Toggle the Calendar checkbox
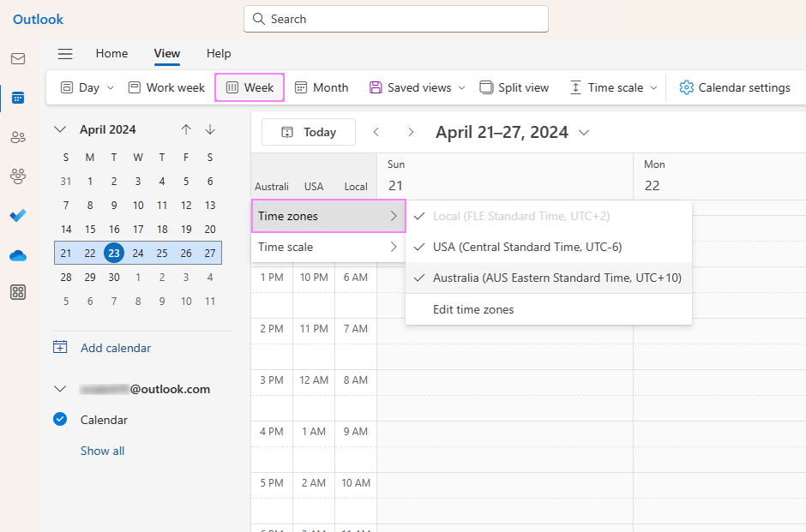 point(60,420)
